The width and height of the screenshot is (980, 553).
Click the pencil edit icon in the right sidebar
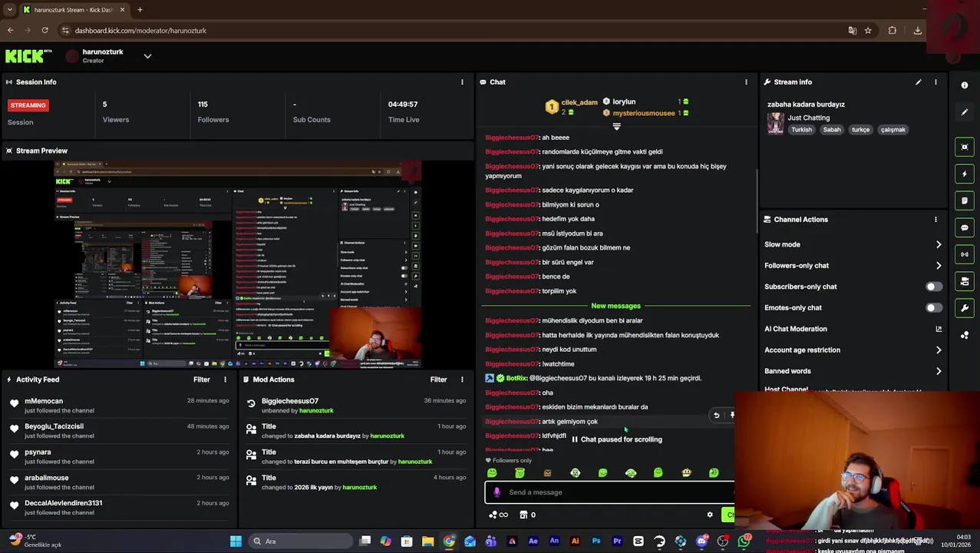click(x=965, y=112)
